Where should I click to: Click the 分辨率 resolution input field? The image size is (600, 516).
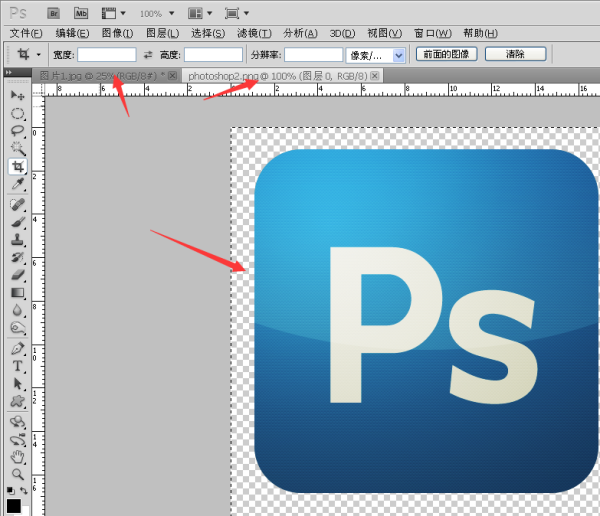(x=313, y=55)
